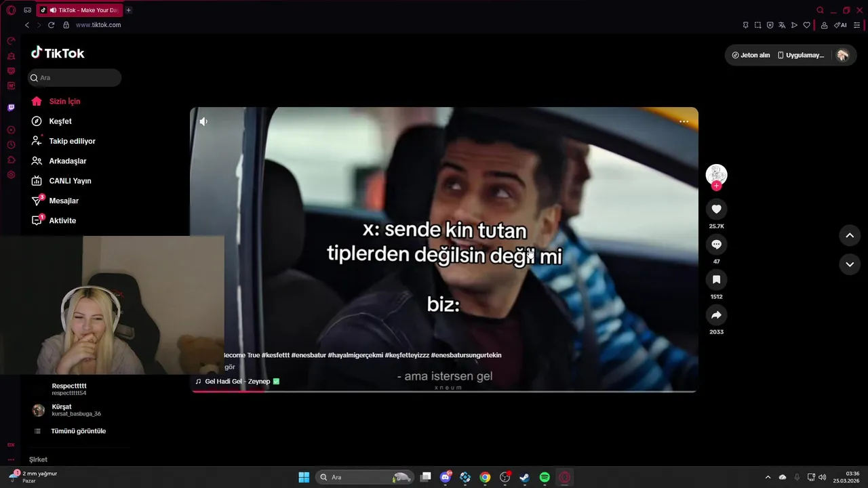Mute the video using the speaker icon
The height and width of the screenshot is (488, 868).
pyautogui.click(x=203, y=121)
